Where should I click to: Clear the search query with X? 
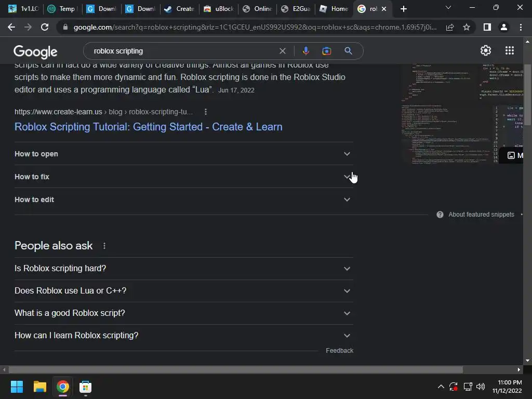pos(282,51)
